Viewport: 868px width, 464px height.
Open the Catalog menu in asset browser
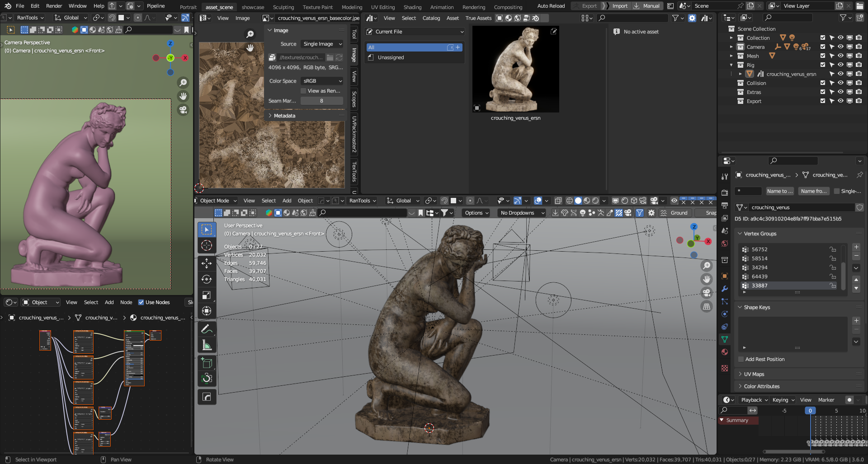point(431,18)
